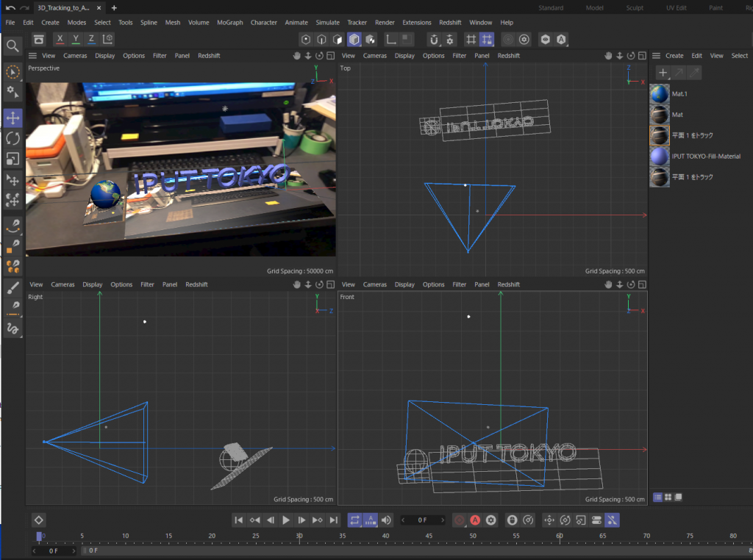753x560 pixels.
Task: Switch to the Sculpt layout
Action: [635, 8]
